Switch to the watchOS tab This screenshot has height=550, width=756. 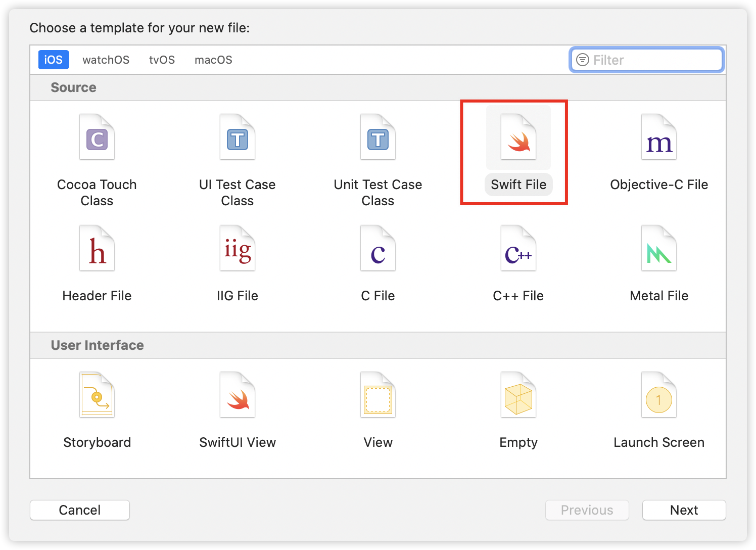click(106, 60)
